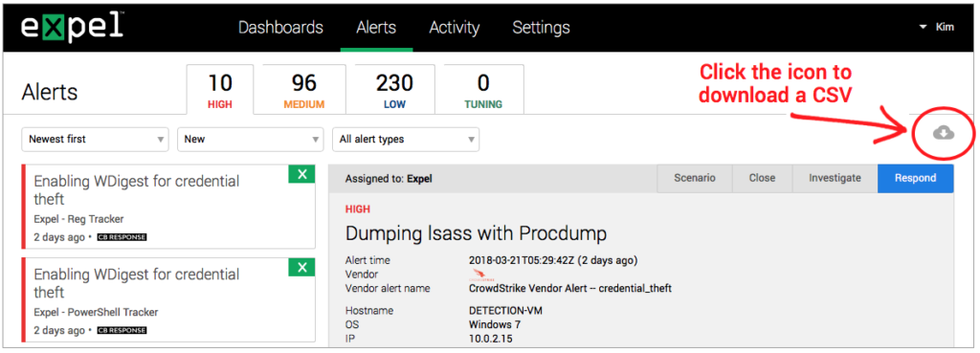This screenshot has height=353, width=980.
Task: Select the Expel - Reg Tracker alert card
Action: click(168, 207)
